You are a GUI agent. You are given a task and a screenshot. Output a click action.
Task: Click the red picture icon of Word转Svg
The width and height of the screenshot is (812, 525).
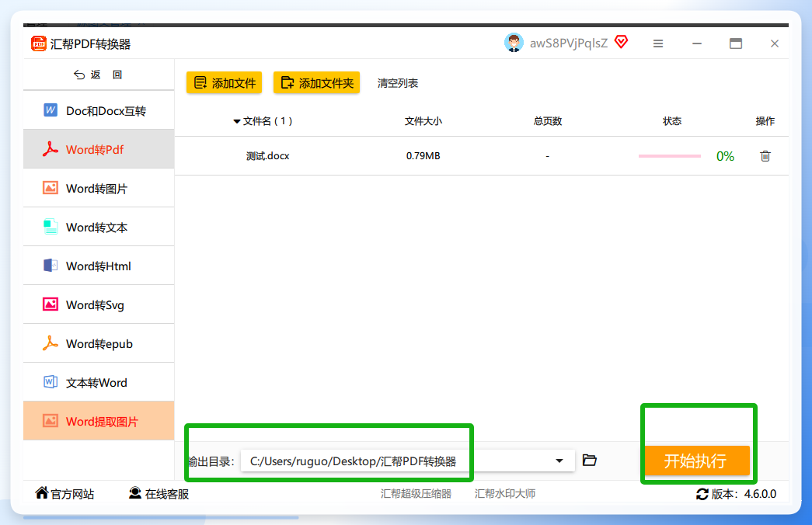(51, 304)
